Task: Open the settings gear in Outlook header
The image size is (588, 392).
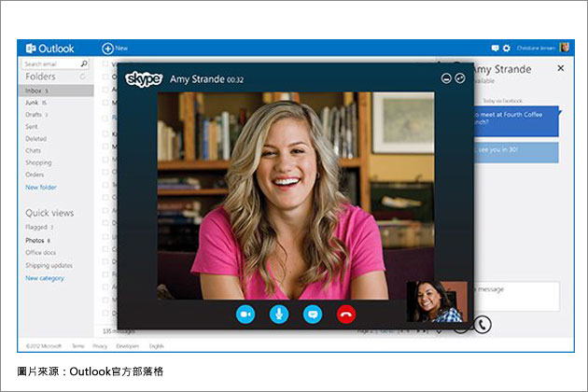Action: tap(507, 48)
